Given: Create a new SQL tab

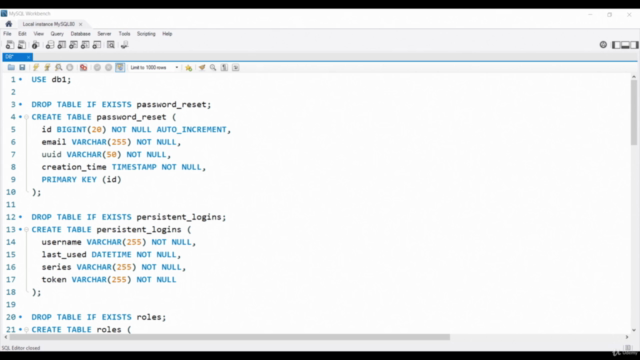Looking at the screenshot, I should click(x=10, y=45).
